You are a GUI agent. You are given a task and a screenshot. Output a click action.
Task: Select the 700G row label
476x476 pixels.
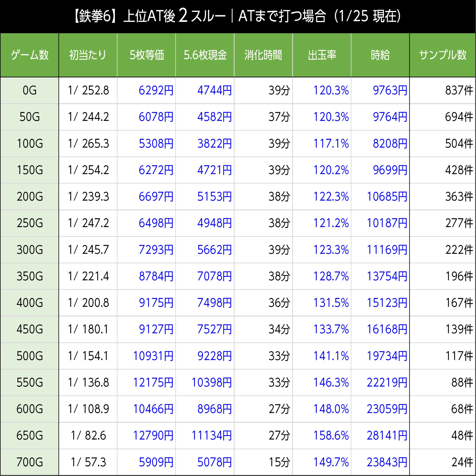[30, 462]
